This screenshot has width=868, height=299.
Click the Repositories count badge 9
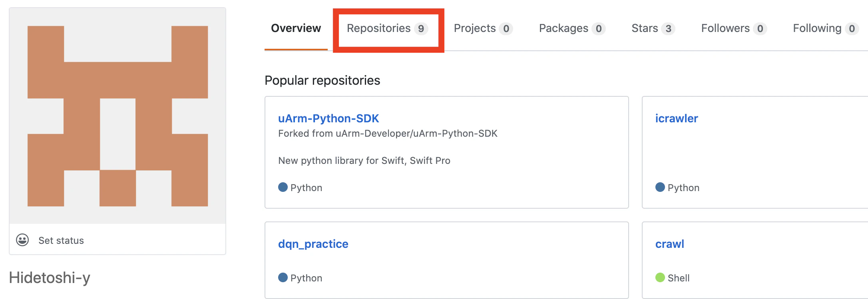point(421,29)
